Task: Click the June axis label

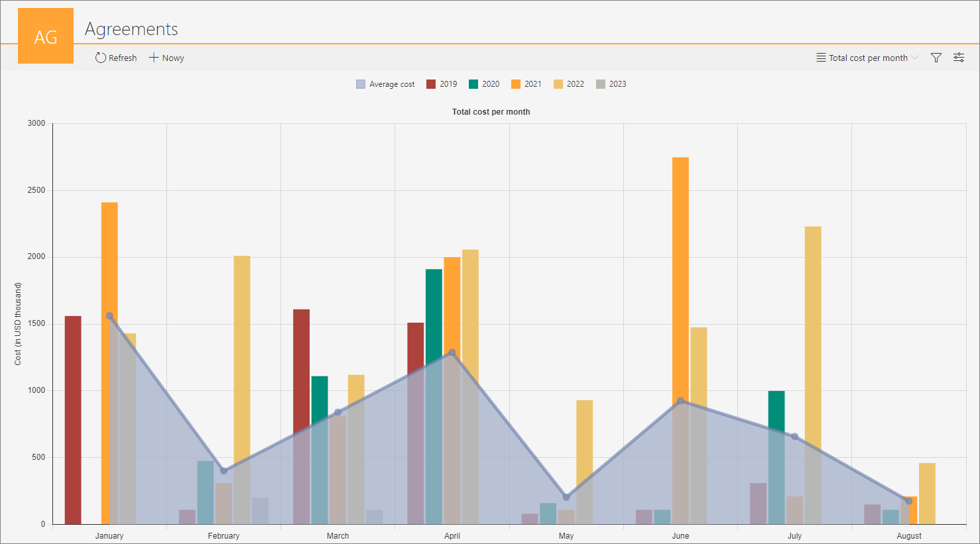Action: click(680, 536)
